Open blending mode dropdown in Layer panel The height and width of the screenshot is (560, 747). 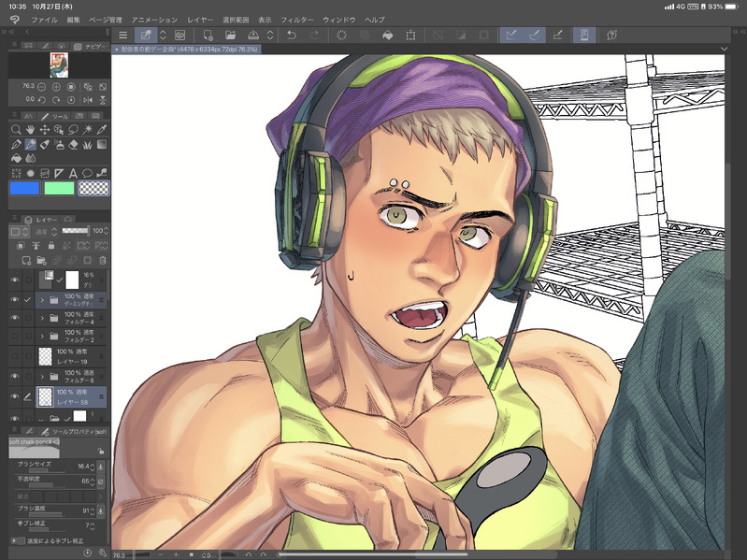(45, 232)
